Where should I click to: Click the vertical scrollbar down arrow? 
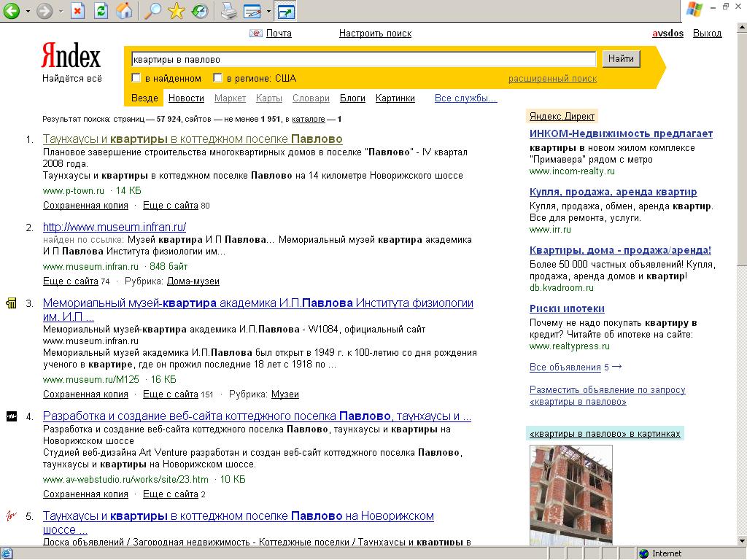point(742,541)
